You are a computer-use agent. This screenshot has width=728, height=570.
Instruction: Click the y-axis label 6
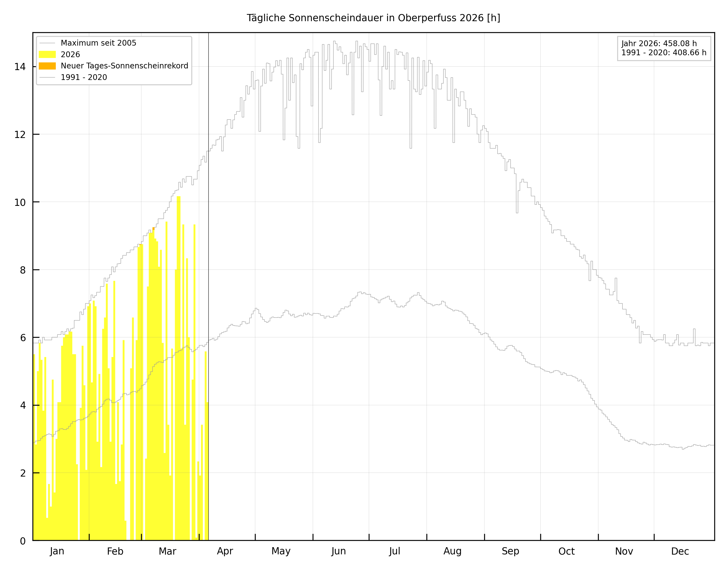23,338
